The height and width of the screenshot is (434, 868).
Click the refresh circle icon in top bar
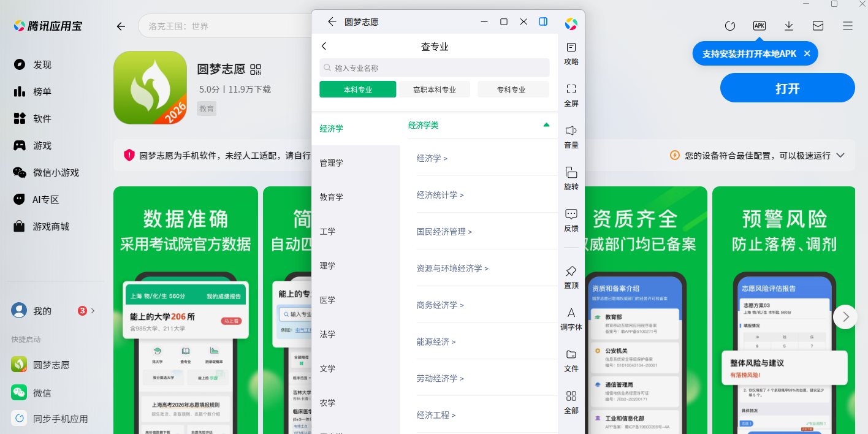click(729, 26)
